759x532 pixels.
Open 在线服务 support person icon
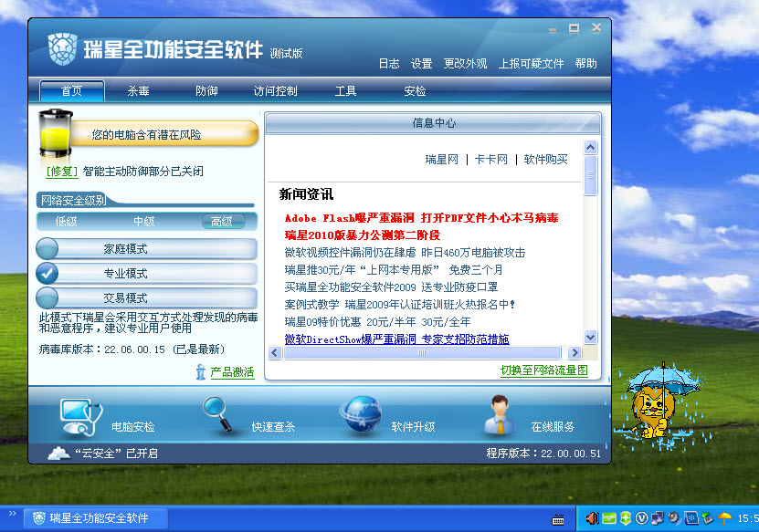(499, 414)
